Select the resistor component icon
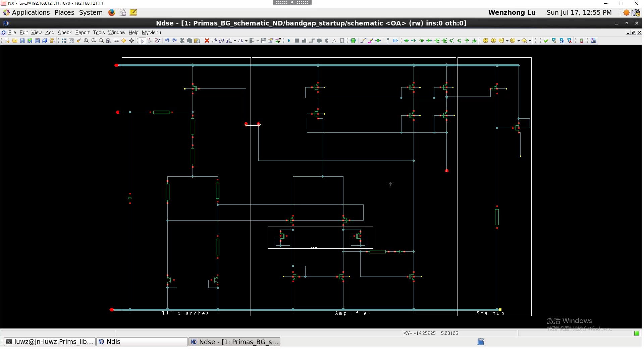Image resolution: width=644 pixels, height=362 pixels. coord(406,41)
